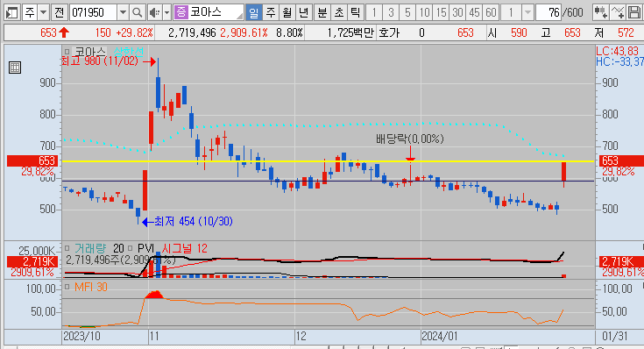Click the 상한선 upper limit line label
Image resolution: width=644 pixels, height=349 pixels.
pos(129,52)
